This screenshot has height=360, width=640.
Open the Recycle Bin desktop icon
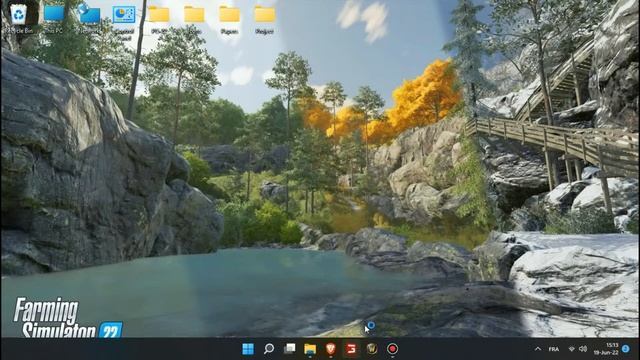tap(18, 18)
